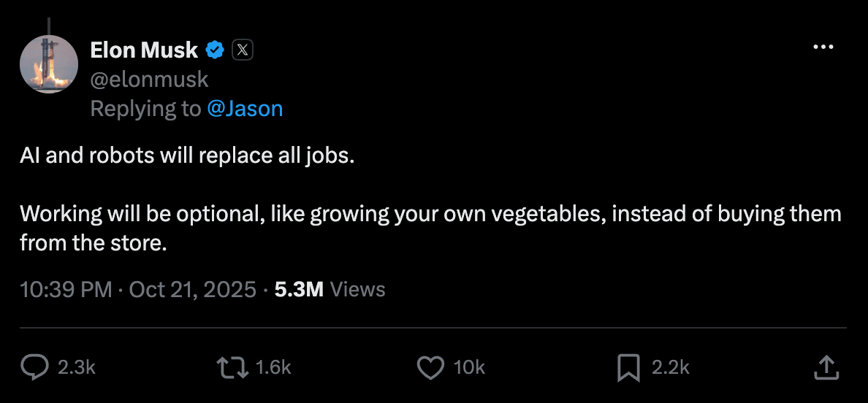Click the Oct 21, 2025 date

click(193, 289)
